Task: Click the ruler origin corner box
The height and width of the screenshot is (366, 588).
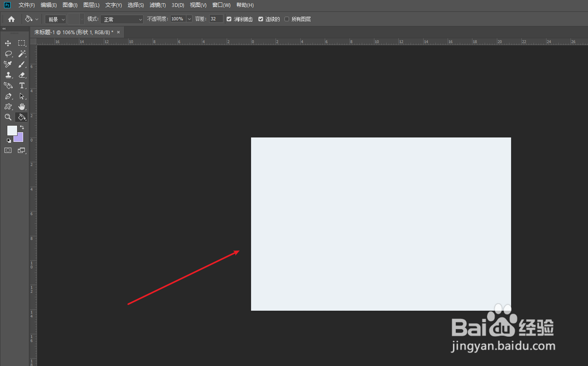Action: coord(33,41)
